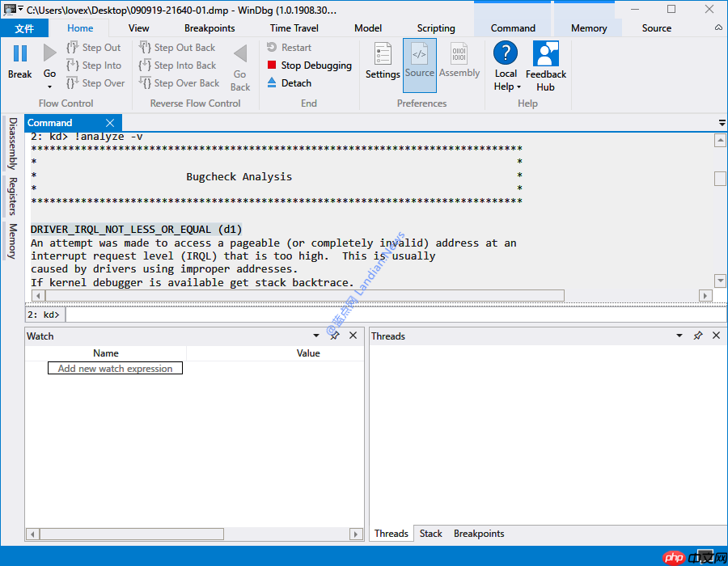Expand the Local Help dropdown
The image size is (728, 566).
point(518,87)
